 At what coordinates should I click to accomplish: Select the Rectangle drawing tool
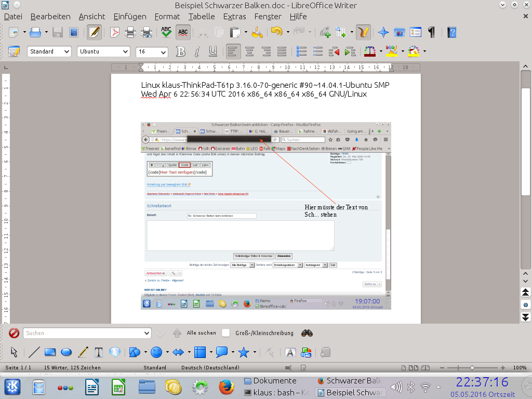[x=50, y=352]
